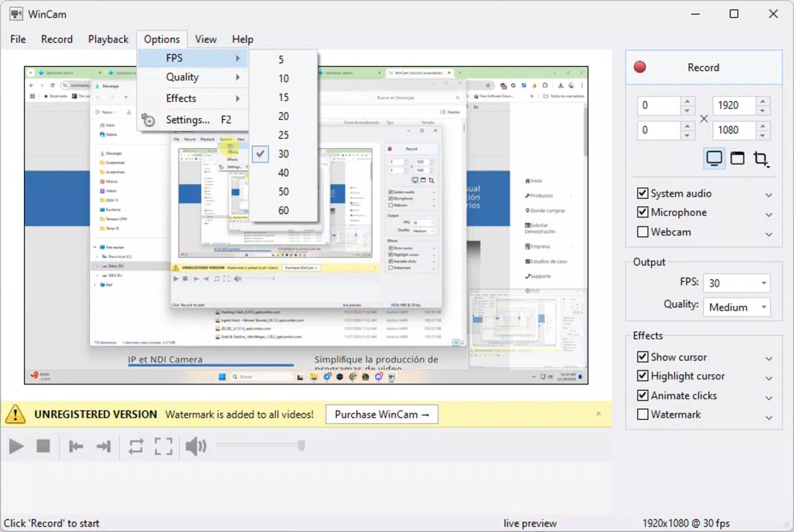Expand Highlight cursor options chevron
The image size is (794, 532).
coord(769,378)
